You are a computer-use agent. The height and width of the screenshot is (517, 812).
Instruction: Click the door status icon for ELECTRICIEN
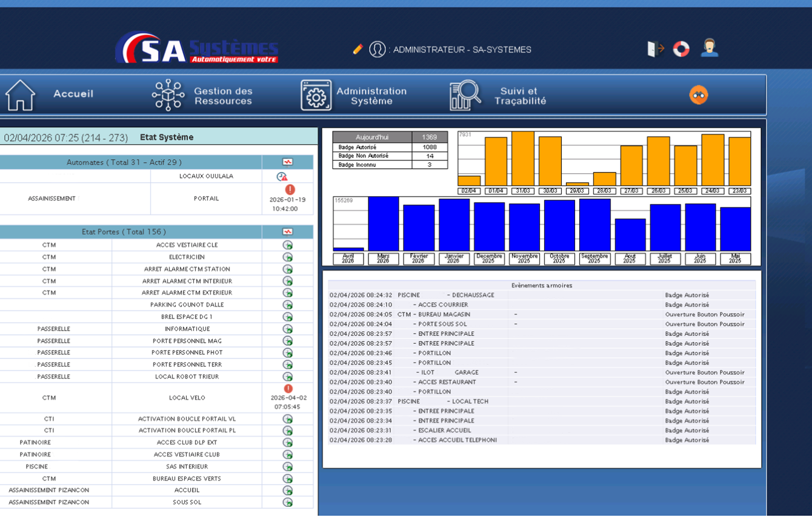(288, 257)
